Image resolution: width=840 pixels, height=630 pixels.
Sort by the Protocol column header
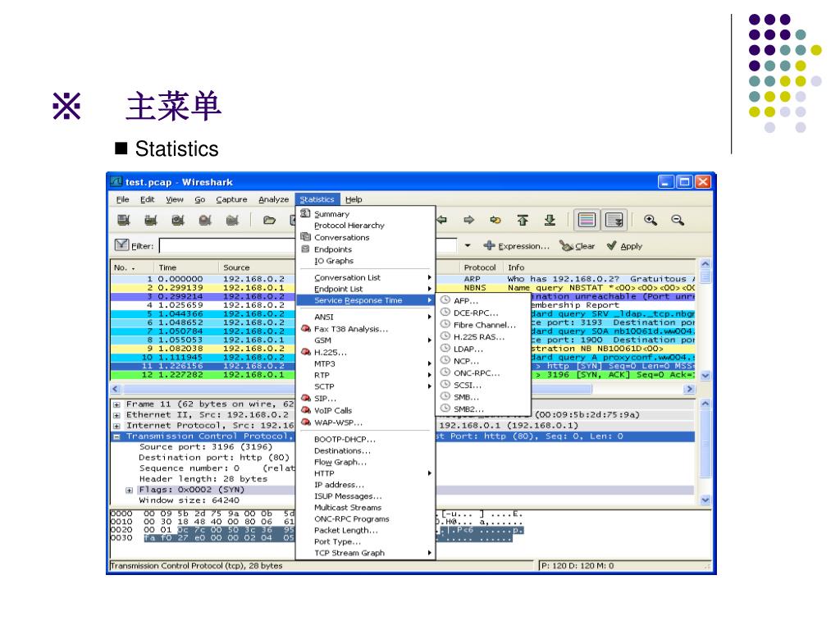482,267
